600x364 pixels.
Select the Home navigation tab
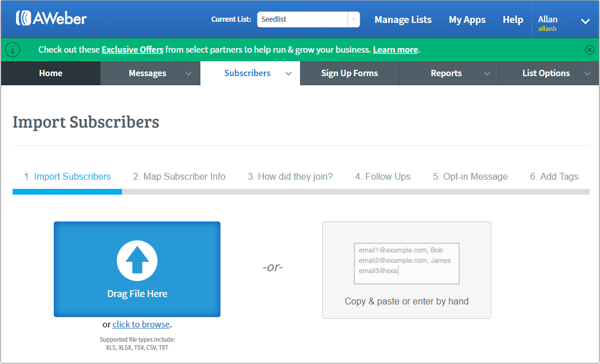pos(50,73)
